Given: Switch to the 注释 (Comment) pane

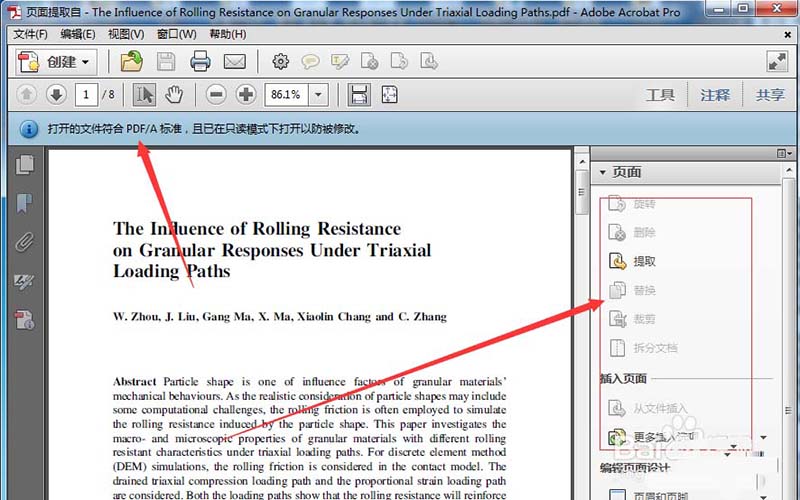Looking at the screenshot, I should 715,95.
